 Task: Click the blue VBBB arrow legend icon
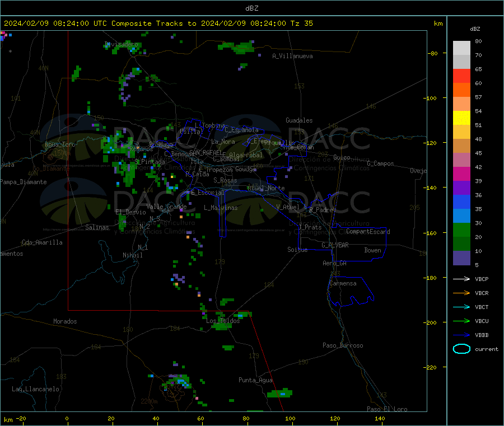[461, 335]
